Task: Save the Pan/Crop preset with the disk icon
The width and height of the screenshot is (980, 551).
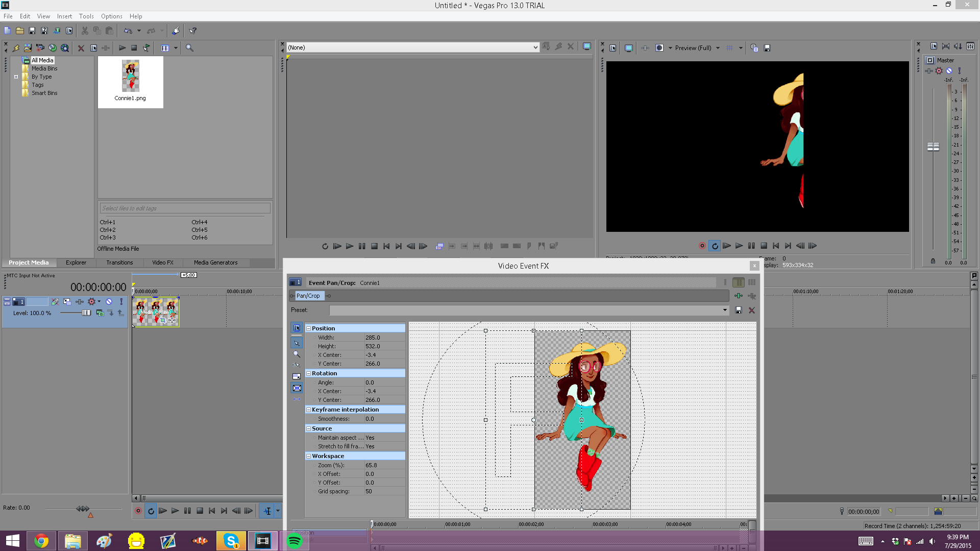Action: click(738, 310)
